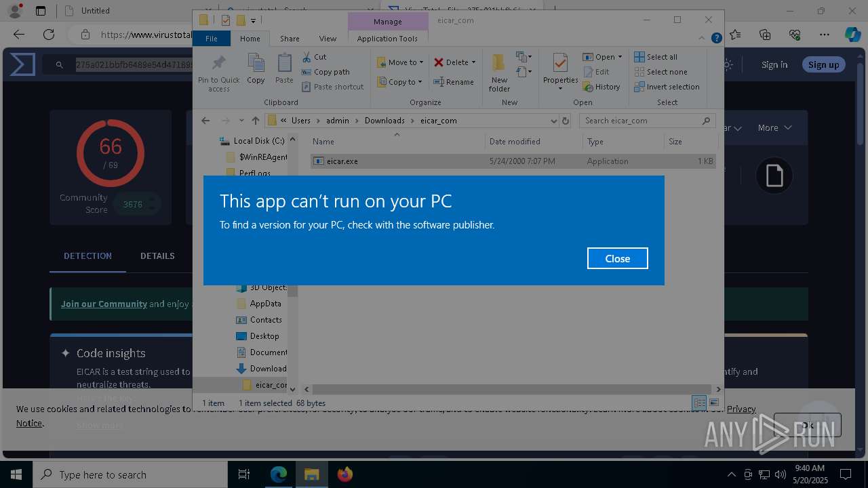This screenshot has width=868, height=488.
Task: Click Sign in on VirusTotal
Action: 774,64
